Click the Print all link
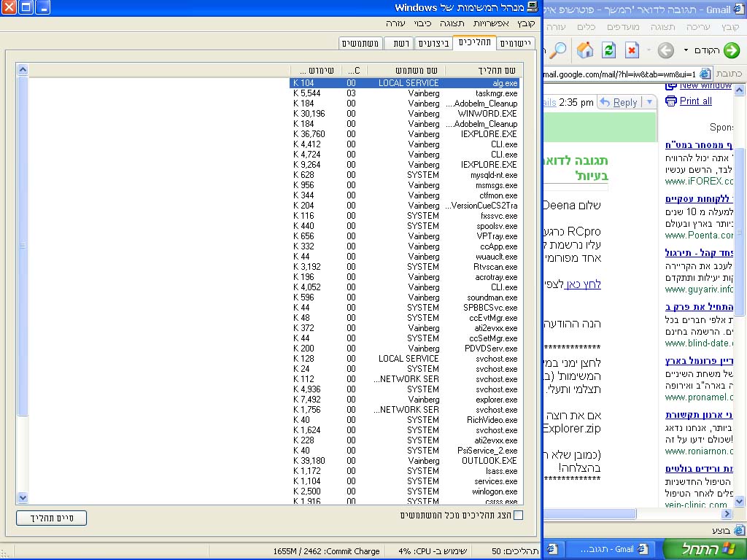 coord(695,101)
